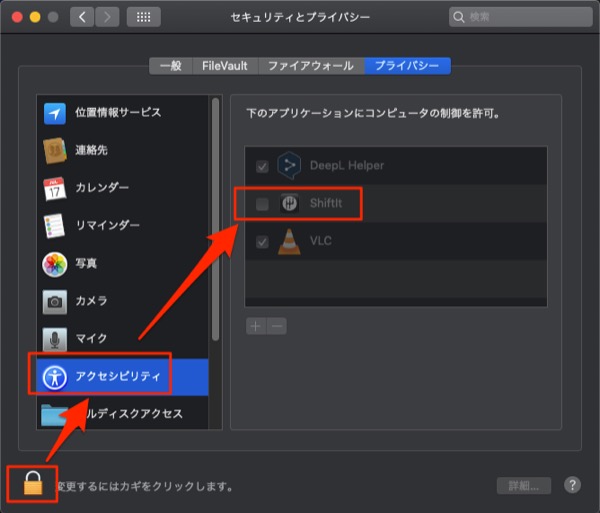
Task: Switch to the 一般 tab
Action: tap(170, 66)
